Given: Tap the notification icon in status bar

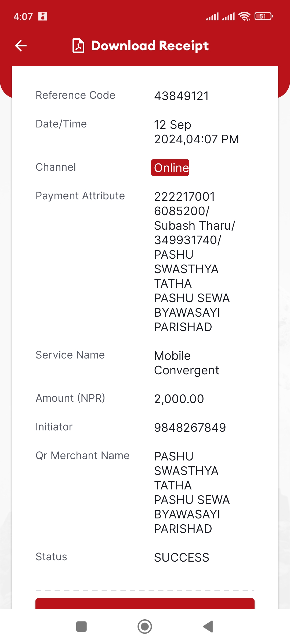Looking at the screenshot, I should [43, 16].
